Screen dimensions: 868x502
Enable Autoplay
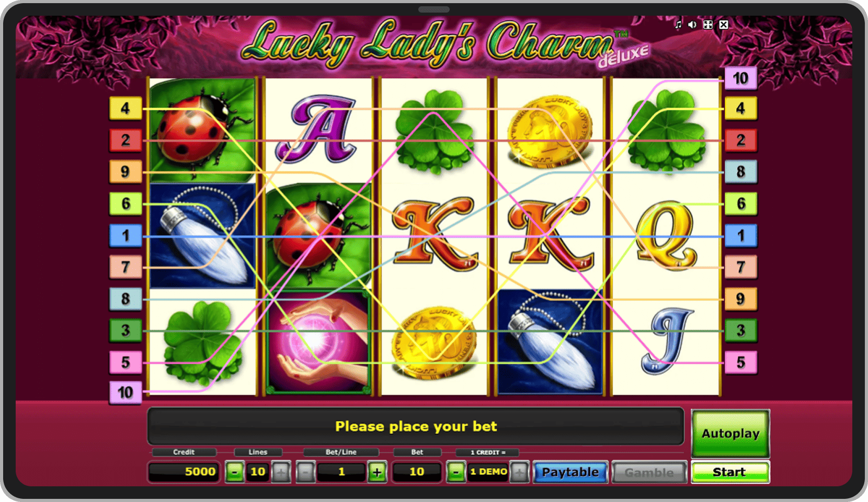click(x=730, y=433)
